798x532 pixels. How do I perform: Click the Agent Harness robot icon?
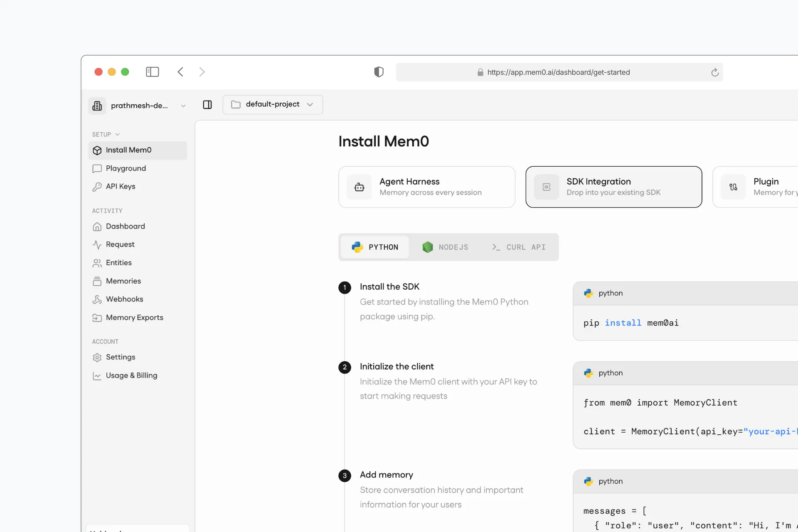point(359,187)
